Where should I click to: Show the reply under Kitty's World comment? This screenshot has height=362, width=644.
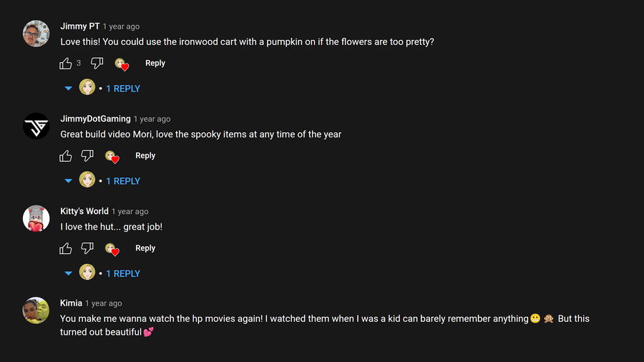122,273
